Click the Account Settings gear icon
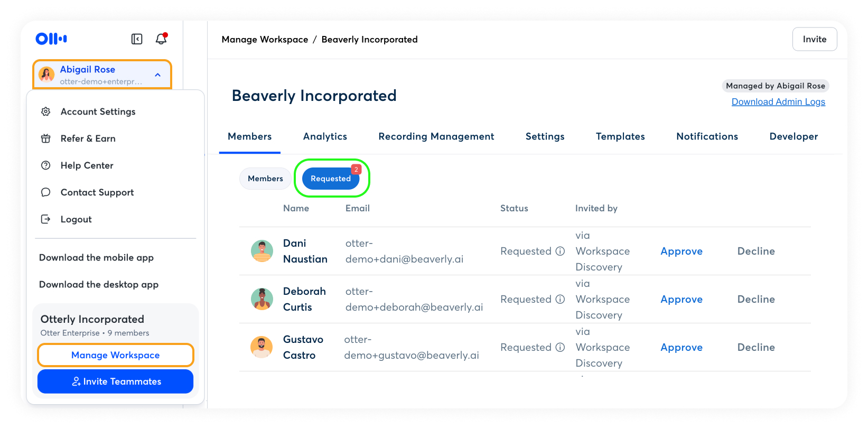The image size is (868, 429). pos(46,111)
